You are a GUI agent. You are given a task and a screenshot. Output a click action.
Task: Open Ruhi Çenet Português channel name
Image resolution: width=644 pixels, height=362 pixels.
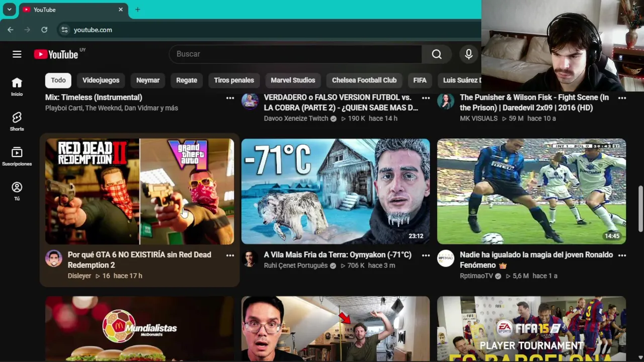pyautogui.click(x=296, y=265)
